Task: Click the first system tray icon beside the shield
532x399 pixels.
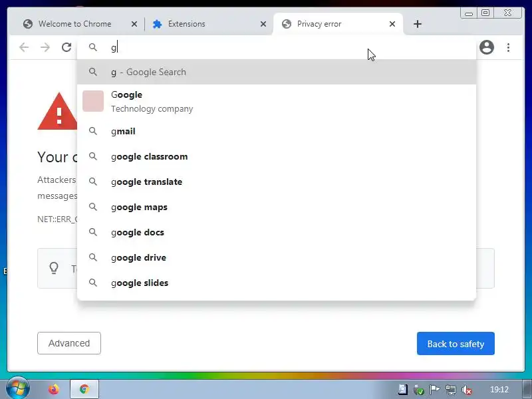Action: tap(403, 390)
